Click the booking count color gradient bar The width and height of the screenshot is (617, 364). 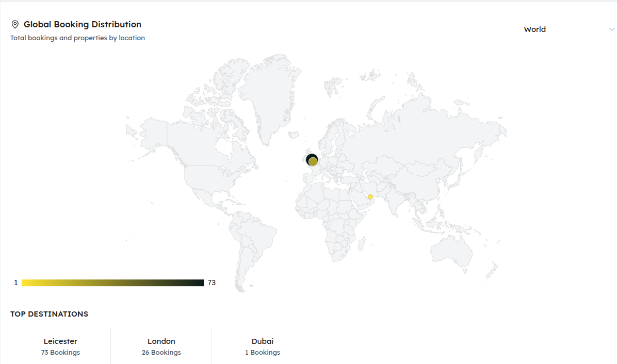point(112,283)
